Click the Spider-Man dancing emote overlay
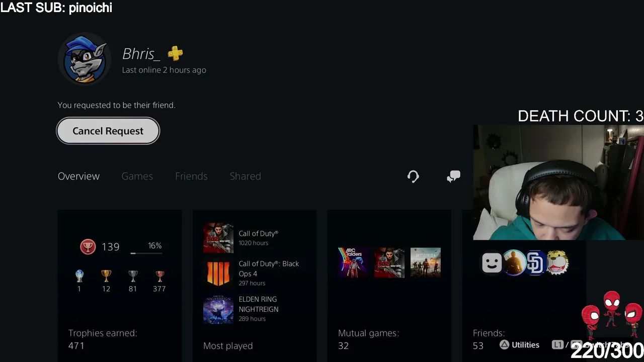This screenshot has width=644, height=362. point(611,315)
